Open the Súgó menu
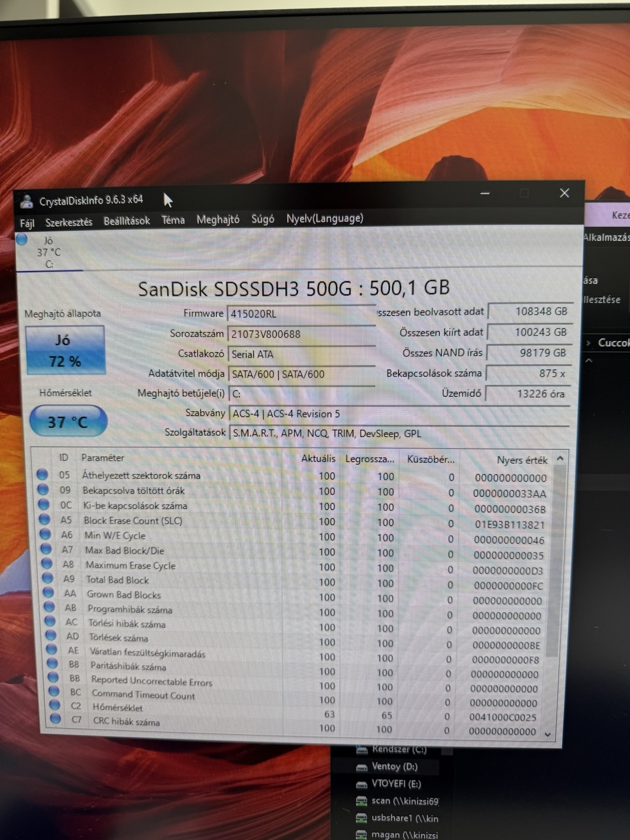Image resolution: width=630 pixels, height=840 pixels. tap(263, 219)
